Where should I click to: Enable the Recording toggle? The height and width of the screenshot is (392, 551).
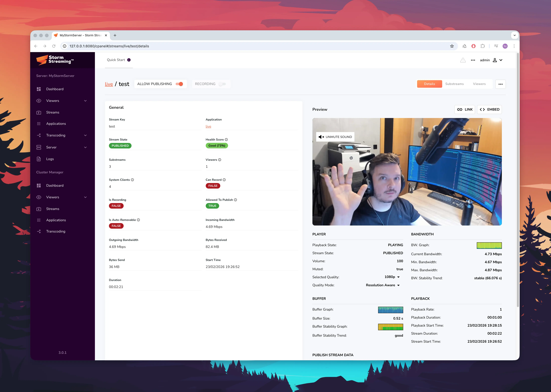click(x=222, y=84)
